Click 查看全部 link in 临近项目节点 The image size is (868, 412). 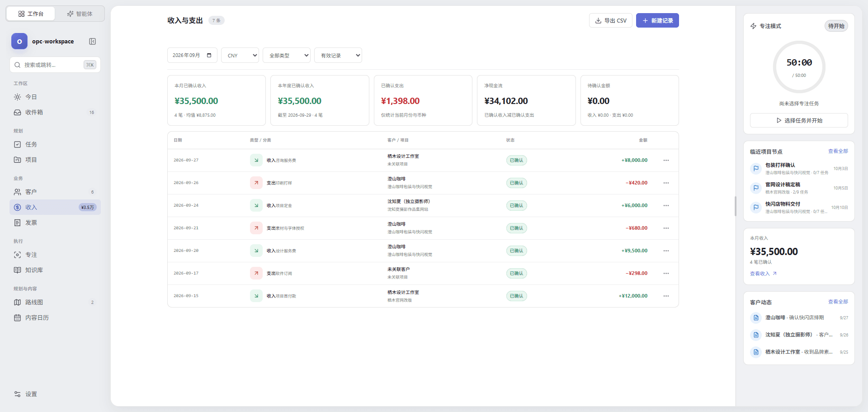coord(838,151)
